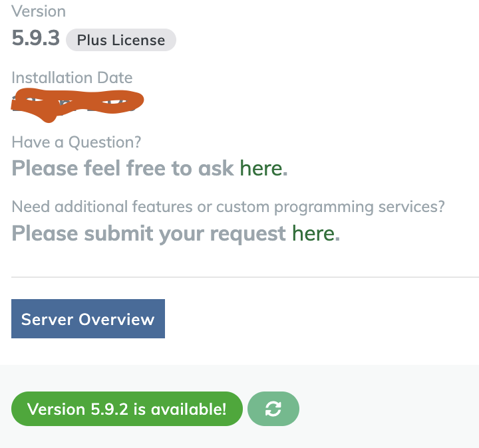Image resolution: width=479 pixels, height=448 pixels.
Task: Click the 'Installation Date' label
Action: [x=72, y=78]
